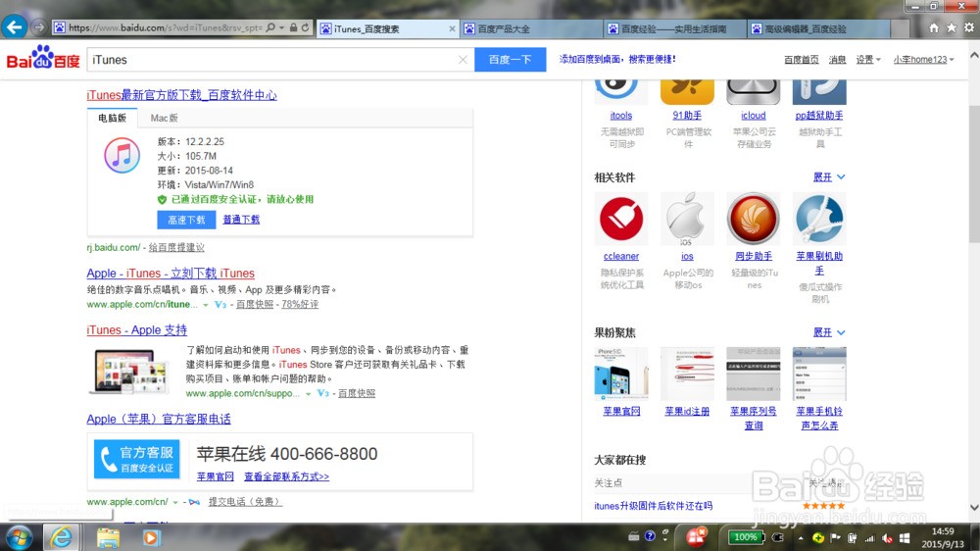The height and width of the screenshot is (551, 980).
Task: Click the 同步助手 orange icon
Action: (x=753, y=219)
